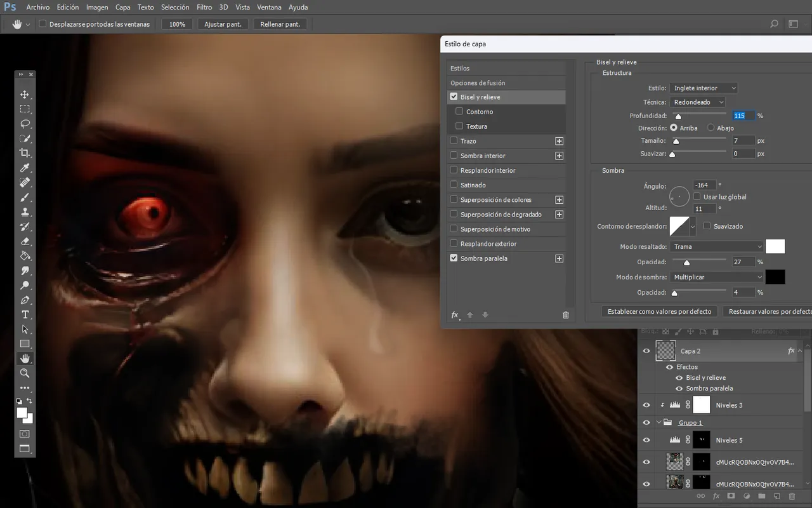Open the Modo resaltado dropdown (Trama)
Screen dimensions: 812x508
[716, 246]
